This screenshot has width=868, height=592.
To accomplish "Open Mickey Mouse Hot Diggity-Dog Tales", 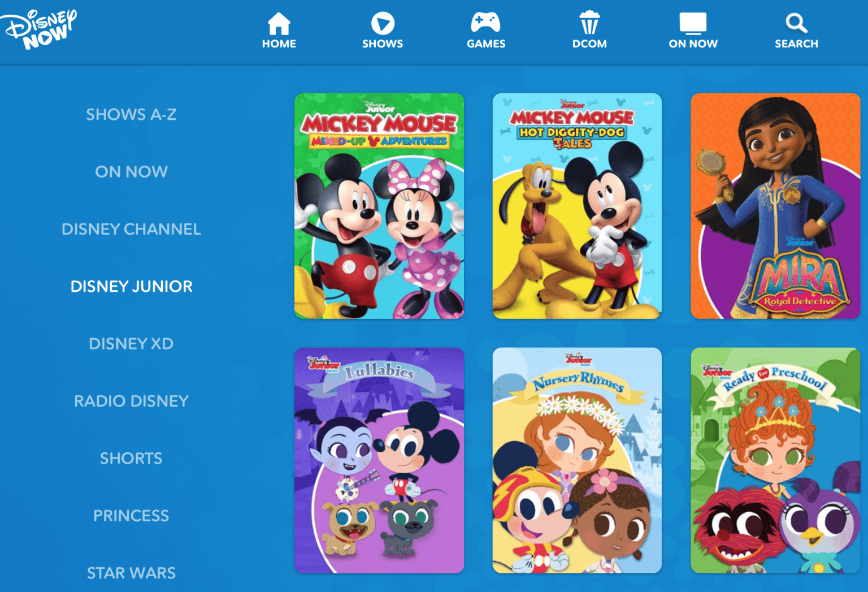I will click(x=577, y=205).
